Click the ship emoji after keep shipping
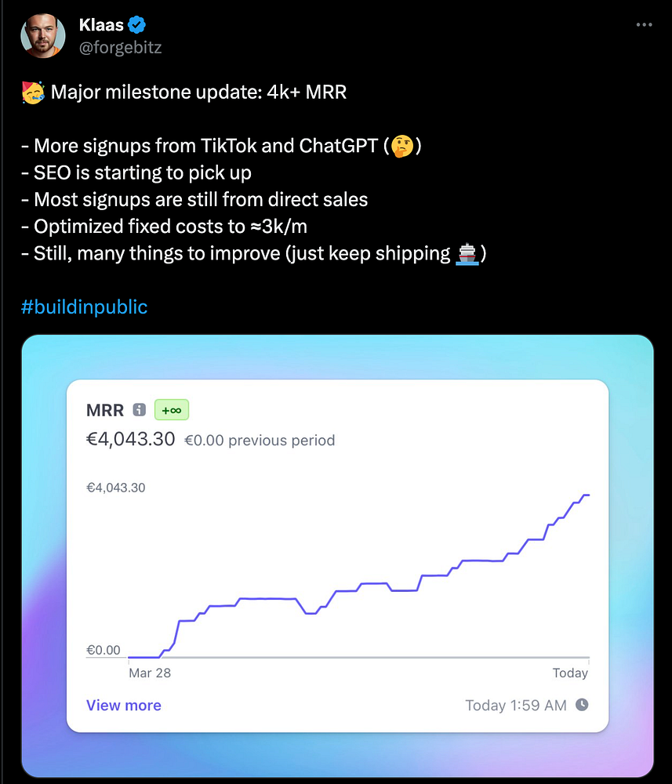Viewport: 672px width, 784px height. click(467, 253)
